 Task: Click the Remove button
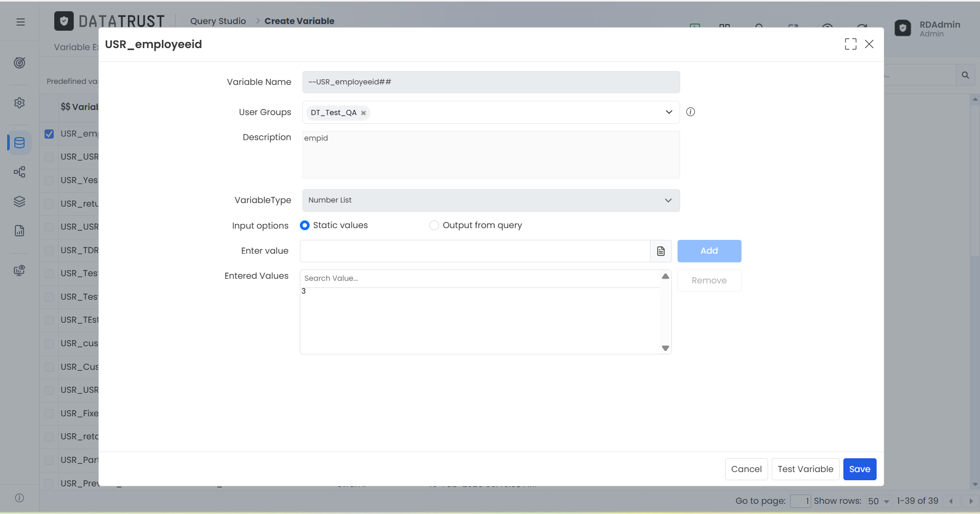pos(709,281)
